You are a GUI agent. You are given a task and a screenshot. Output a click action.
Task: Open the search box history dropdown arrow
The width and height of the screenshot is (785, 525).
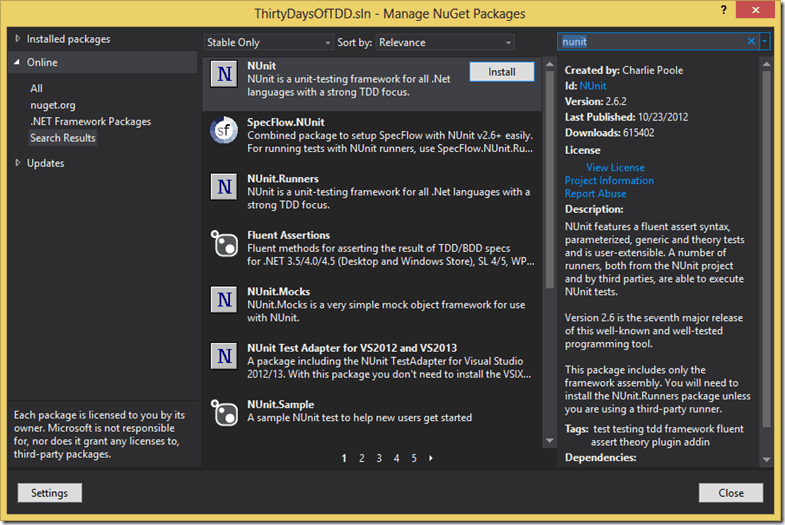pyautogui.click(x=764, y=41)
